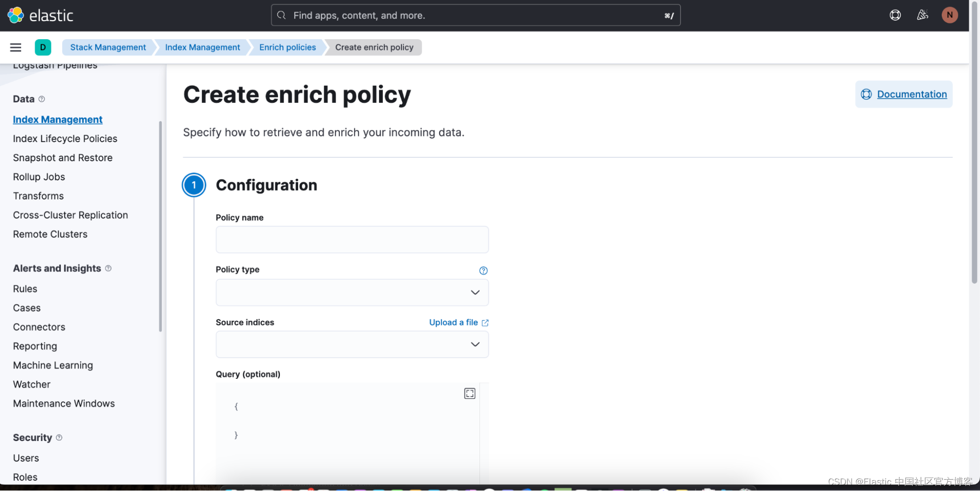
Task: Open Index Lifecycle Policies
Action: (x=65, y=139)
